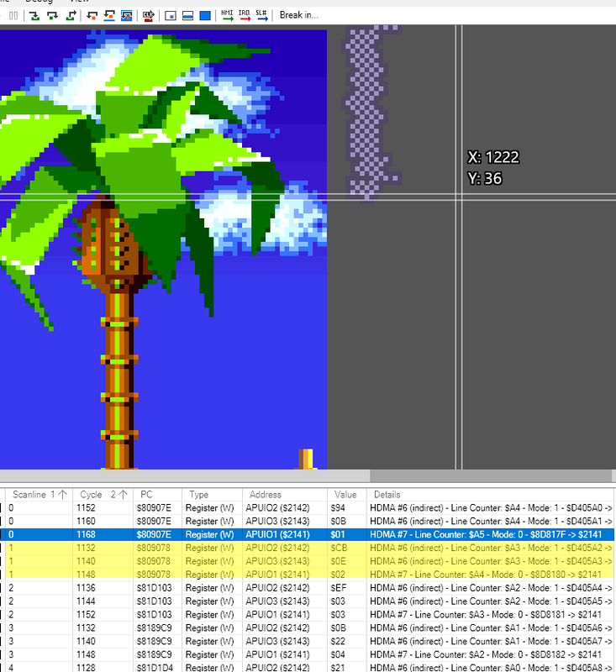Viewport: 616px width, 672px height.
Task: Click the Details column header
Action: coord(492,495)
